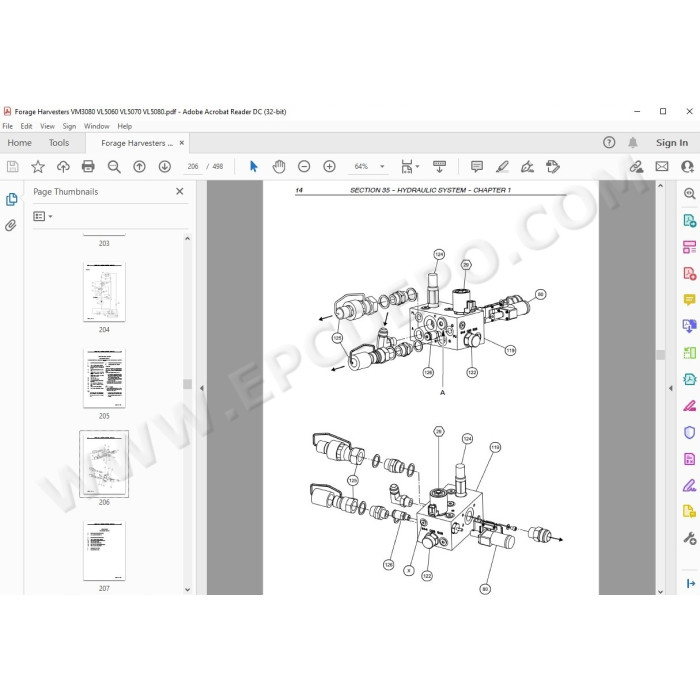This screenshot has height=700, width=700.
Task: Open the Window menu
Action: (96, 126)
